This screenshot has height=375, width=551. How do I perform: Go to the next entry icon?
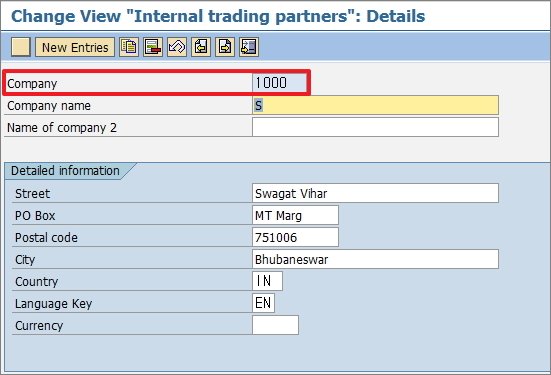[225, 47]
